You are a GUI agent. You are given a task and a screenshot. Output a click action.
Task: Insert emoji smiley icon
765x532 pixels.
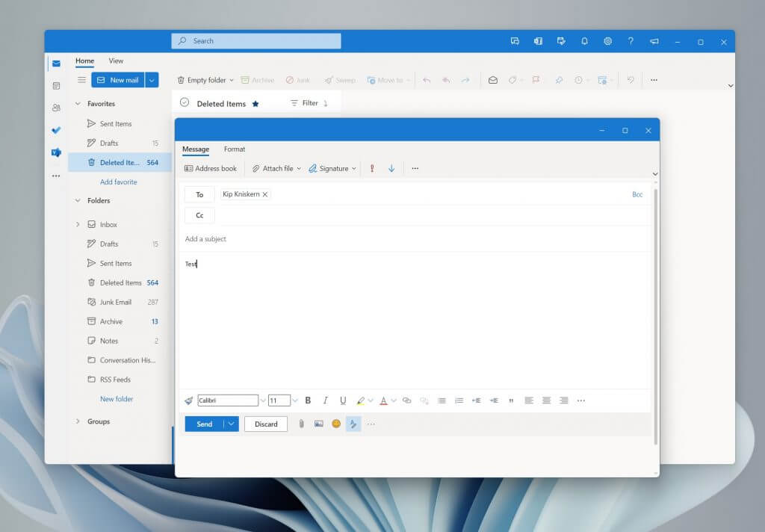point(336,424)
